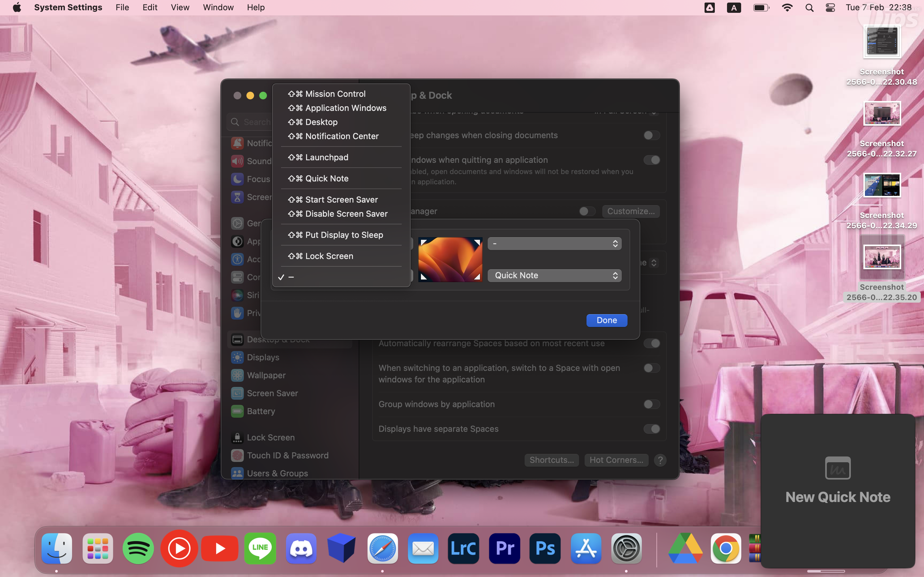Screen dimensions: 924x577
Task: Click the Touch ID & Password icon
Action: [x=237, y=455]
